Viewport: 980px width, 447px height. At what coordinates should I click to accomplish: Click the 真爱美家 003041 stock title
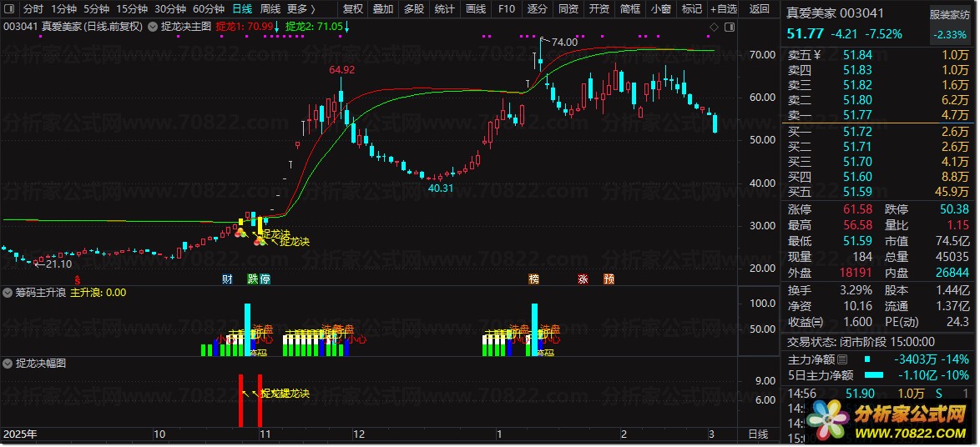click(835, 13)
